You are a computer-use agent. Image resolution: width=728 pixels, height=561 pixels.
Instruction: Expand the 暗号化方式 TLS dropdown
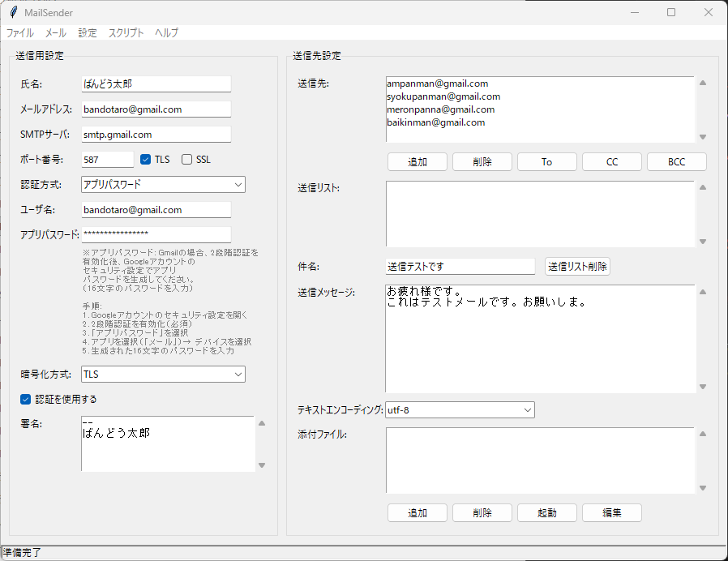tap(163, 374)
